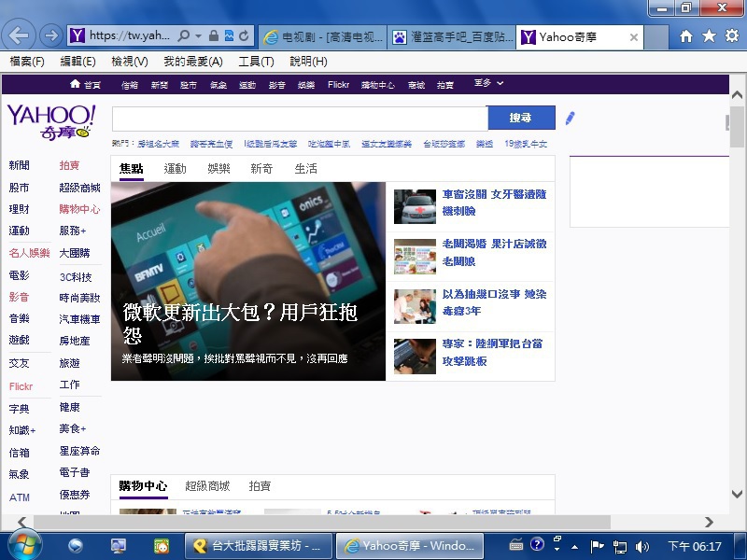Click 3C科技 in the left sidebar
The height and width of the screenshot is (560, 747).
(76, 277)
